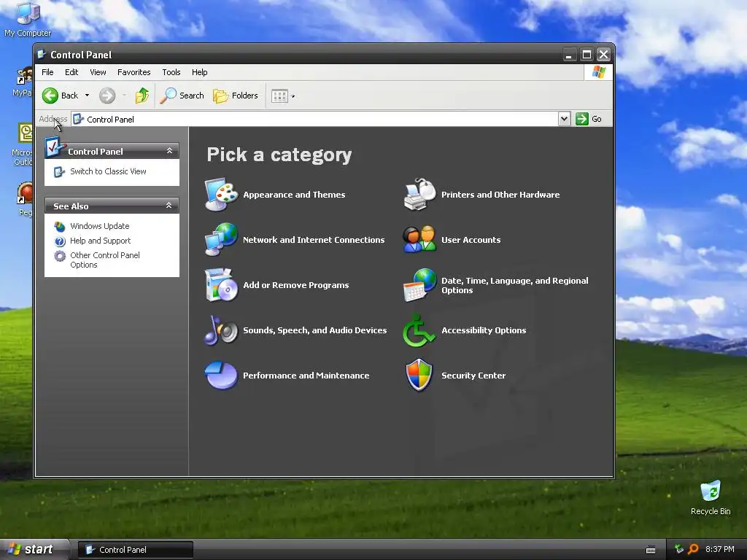Click the Appearance and Themes text link
Viewport: 747px width, 560px height.
coord(294,195)
